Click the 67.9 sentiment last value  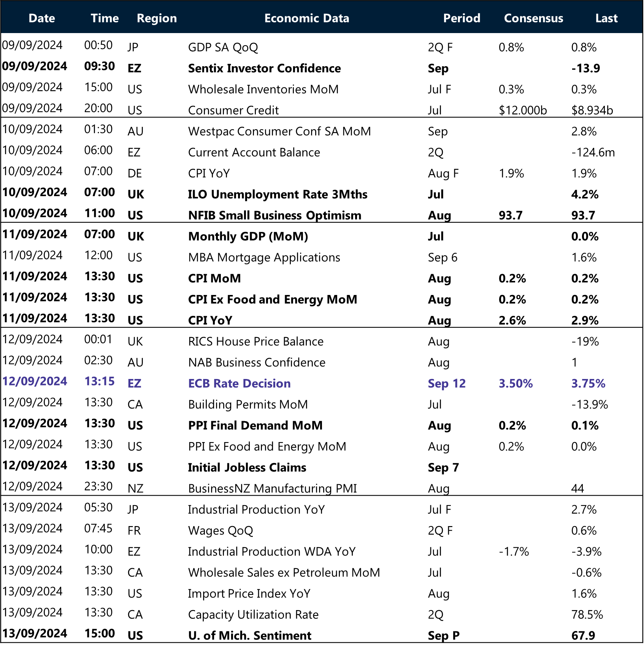tap(583, 636)
